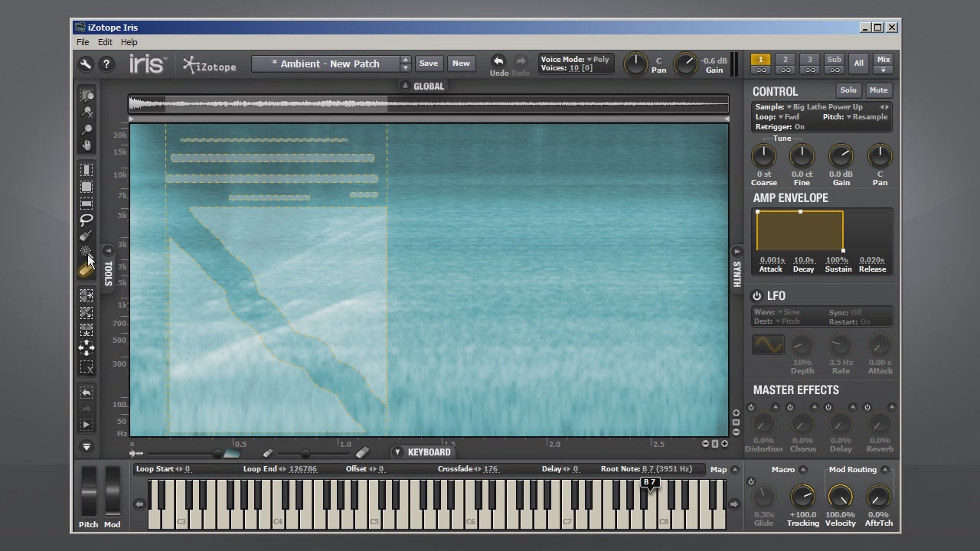Click the invert selection icon

87,313
